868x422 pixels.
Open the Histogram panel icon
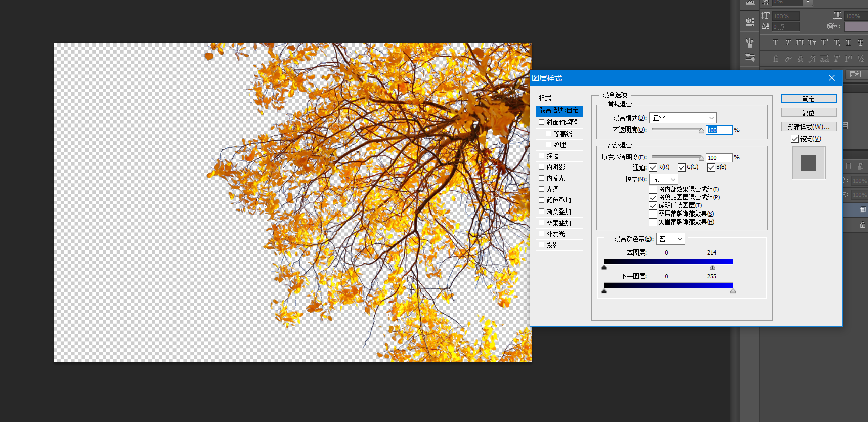click(750, 3)
